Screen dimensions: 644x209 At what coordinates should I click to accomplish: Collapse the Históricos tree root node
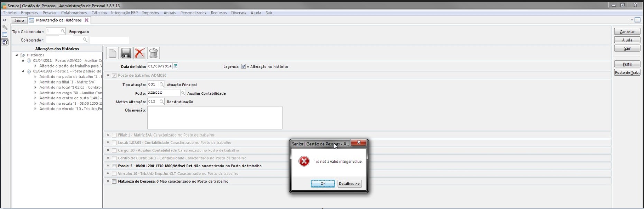[x=17, y=55]
